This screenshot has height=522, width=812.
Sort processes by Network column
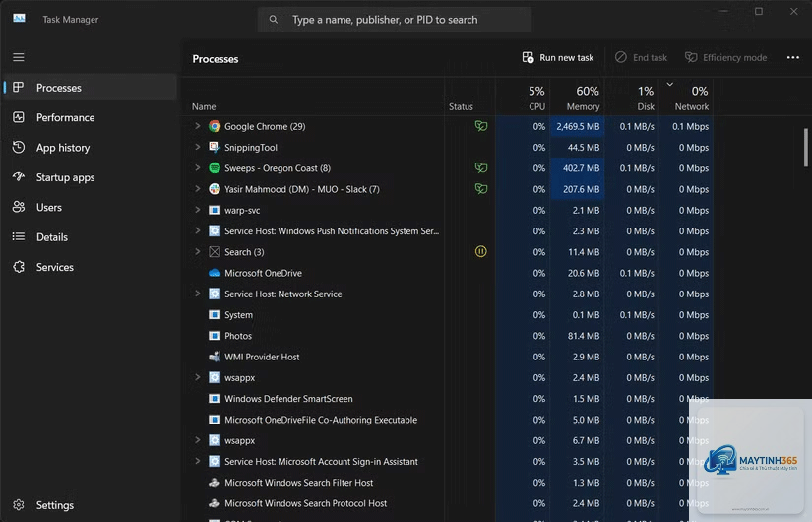coord(686,98)
